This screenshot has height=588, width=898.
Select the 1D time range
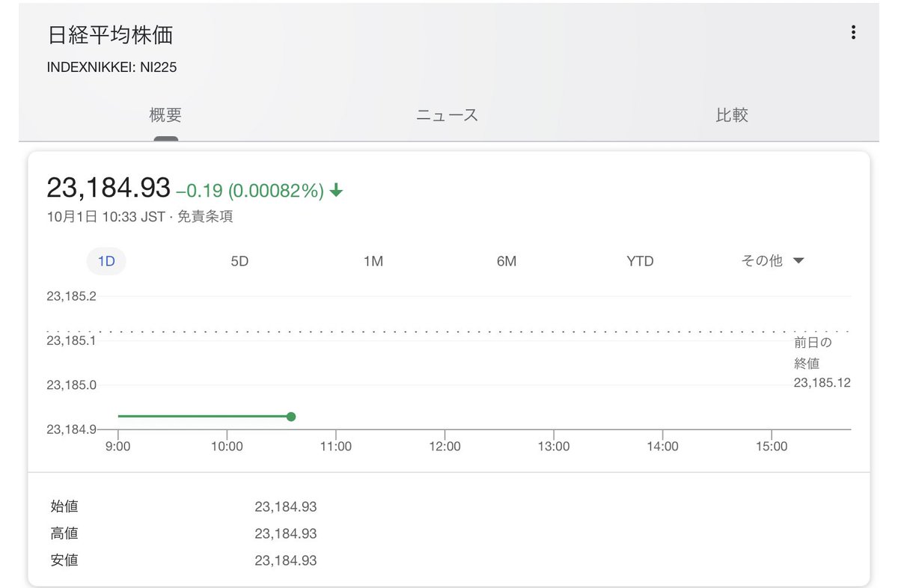(x=106, y=261)
